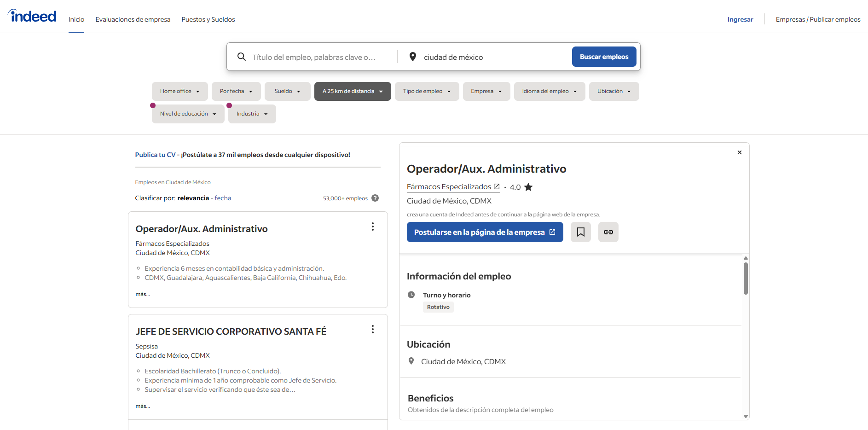Open Evaluaciones de empresa
This screenshot has height=430, width=868.
(133, 19)
